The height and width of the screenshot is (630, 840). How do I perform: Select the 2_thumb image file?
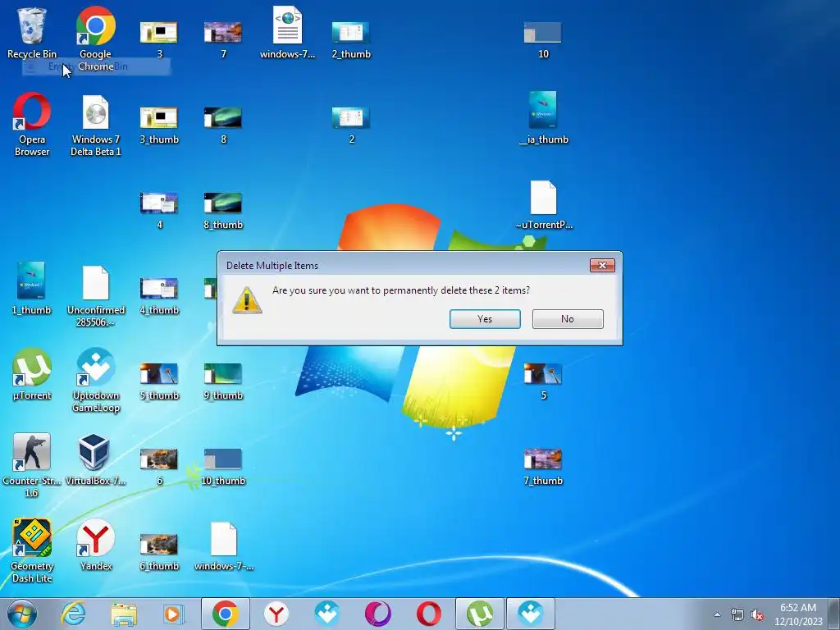(x=351, y=39)
